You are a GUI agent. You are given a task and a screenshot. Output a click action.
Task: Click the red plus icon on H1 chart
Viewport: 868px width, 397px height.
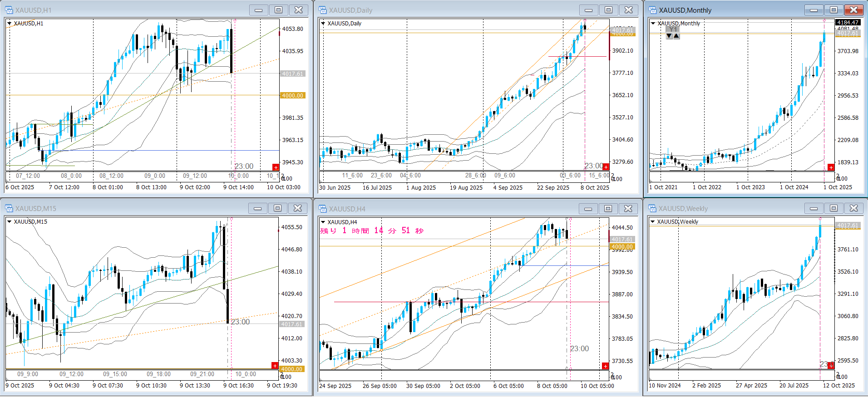click(276, 167)
